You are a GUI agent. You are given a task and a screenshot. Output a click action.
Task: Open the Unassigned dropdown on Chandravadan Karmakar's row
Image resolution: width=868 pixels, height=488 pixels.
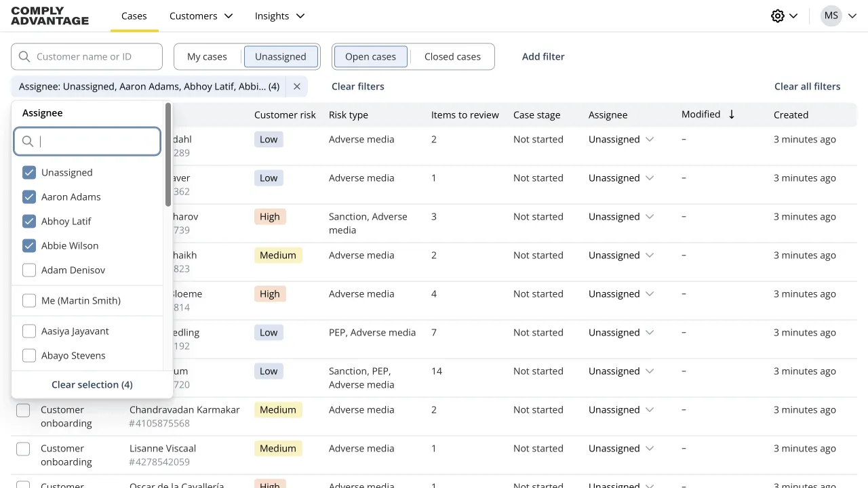pos(620,409)
